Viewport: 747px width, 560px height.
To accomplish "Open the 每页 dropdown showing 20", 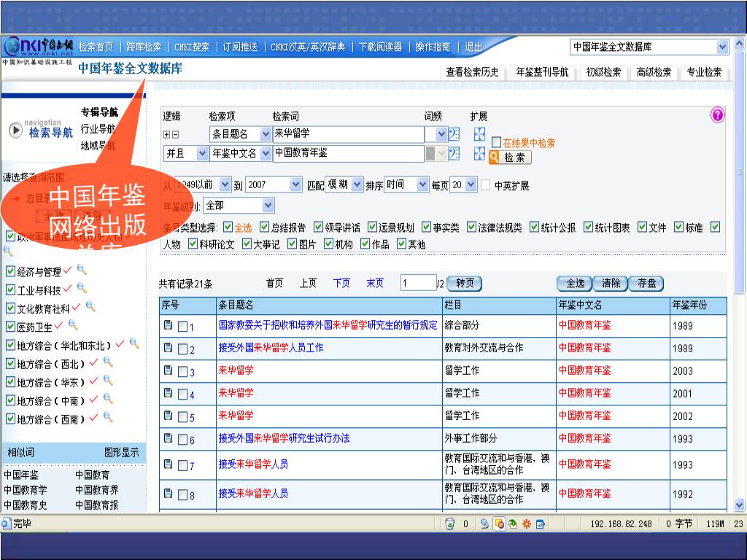I will click(471, 184).
